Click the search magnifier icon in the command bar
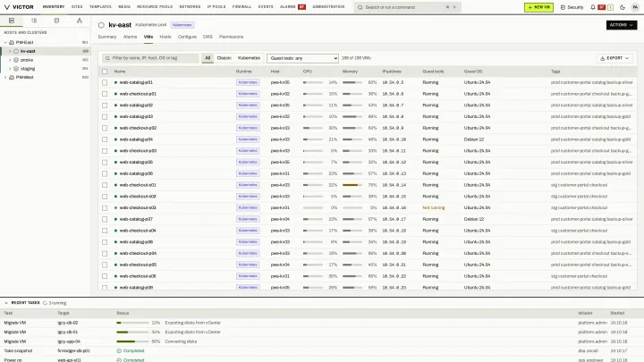The image size is (644, 362). point(360,7)
